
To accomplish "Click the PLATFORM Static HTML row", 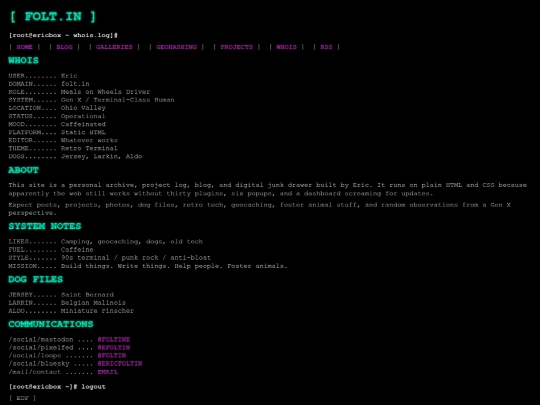I will (x=57, y=132).
